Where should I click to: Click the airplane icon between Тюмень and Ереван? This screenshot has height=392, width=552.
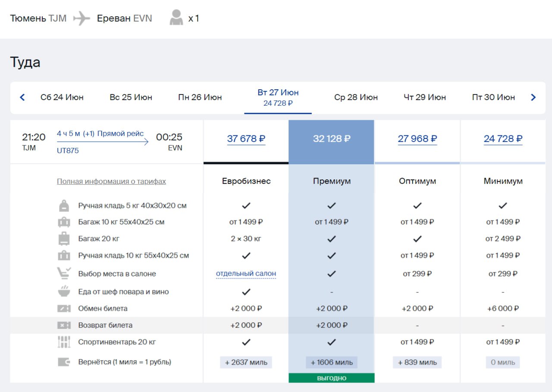click(82, 19)
